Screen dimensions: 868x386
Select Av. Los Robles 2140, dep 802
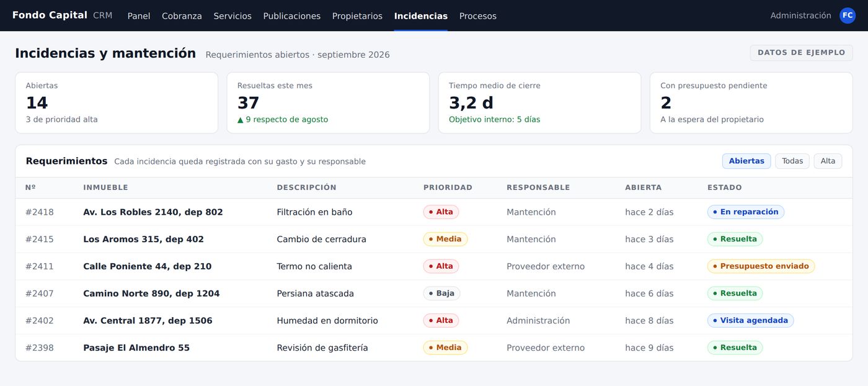tap(153, 212)
